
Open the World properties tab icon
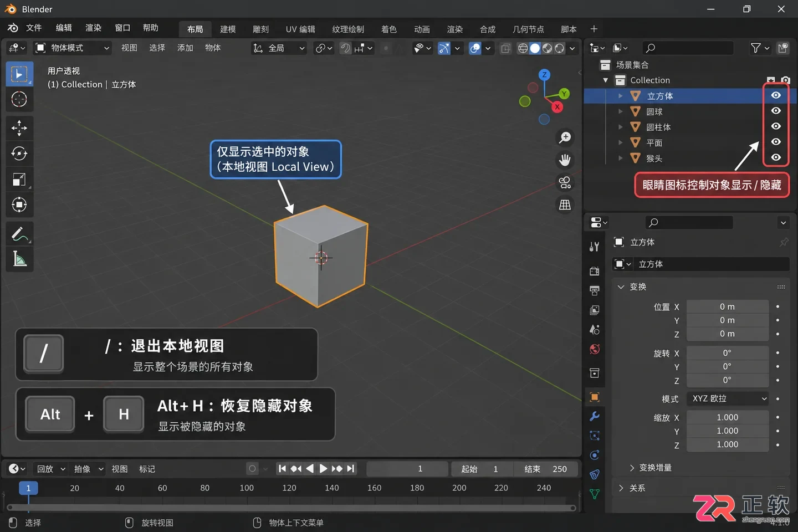point(595,349)
